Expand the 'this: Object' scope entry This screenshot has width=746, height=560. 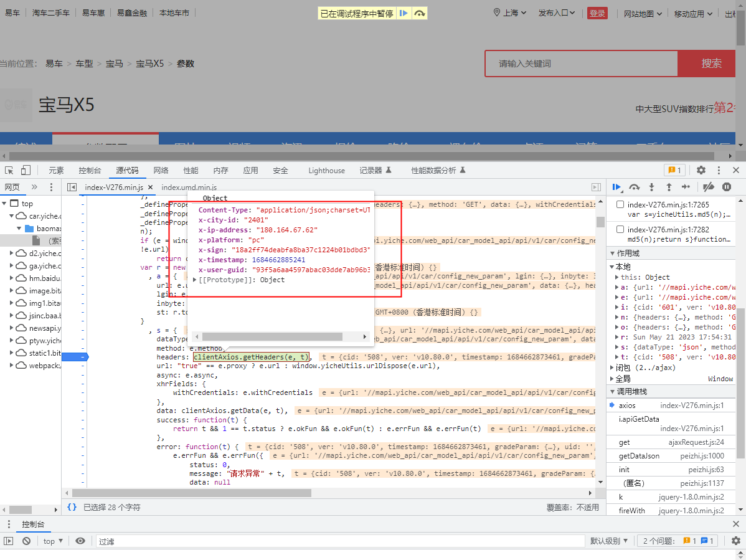point(617,277)
